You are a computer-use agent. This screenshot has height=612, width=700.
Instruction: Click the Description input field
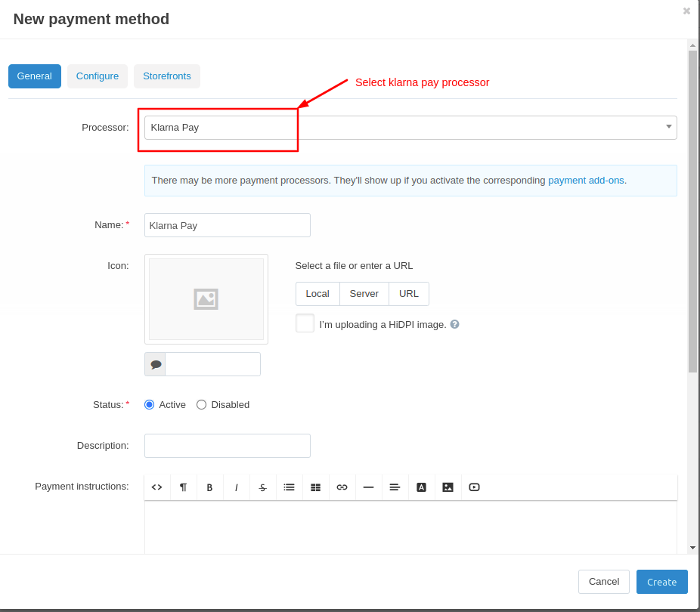[228, 446]
